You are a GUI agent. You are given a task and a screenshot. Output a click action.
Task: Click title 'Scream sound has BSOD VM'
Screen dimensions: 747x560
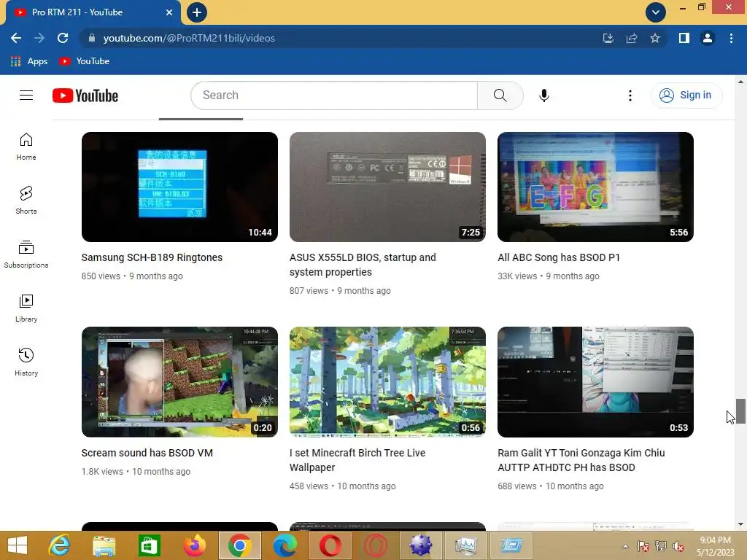147,453
